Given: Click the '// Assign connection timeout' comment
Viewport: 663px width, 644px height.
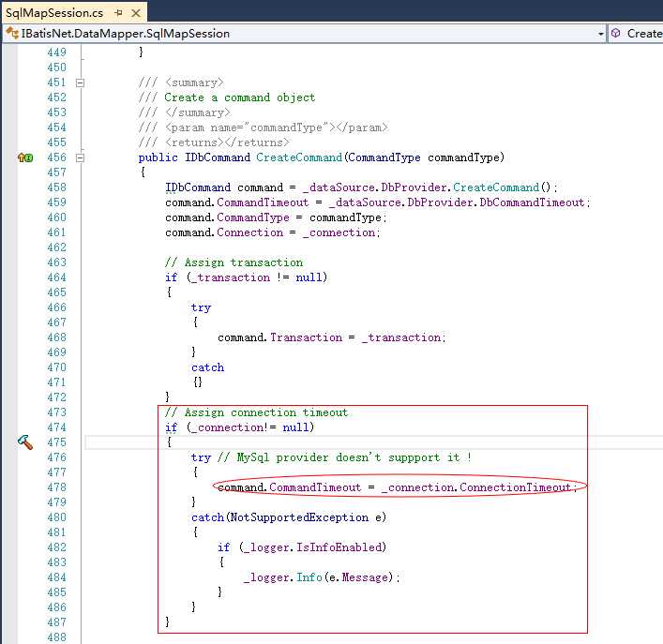Looking at the screenshot, I should tap(256, 412).
